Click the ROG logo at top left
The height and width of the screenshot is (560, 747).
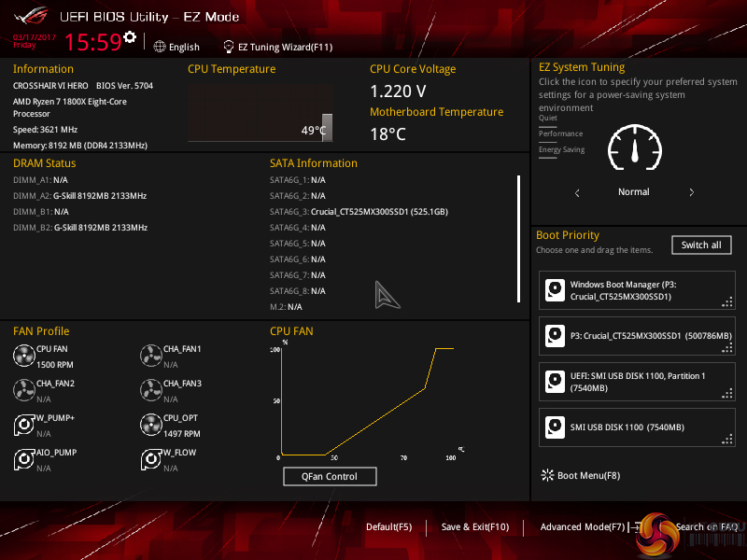[31, 17]
